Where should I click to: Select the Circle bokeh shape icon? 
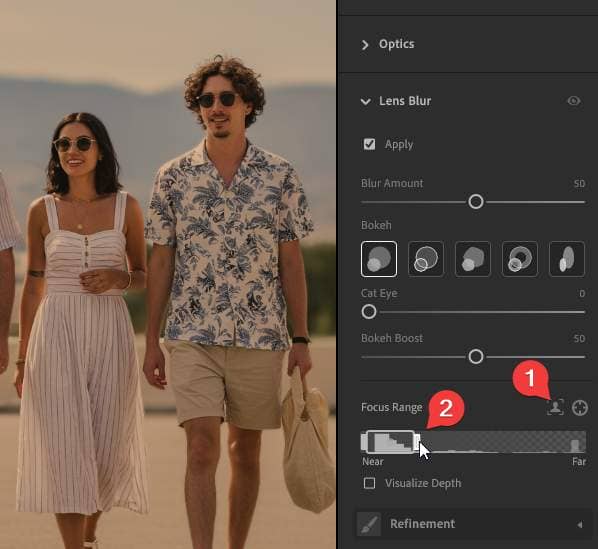point(379,259)
